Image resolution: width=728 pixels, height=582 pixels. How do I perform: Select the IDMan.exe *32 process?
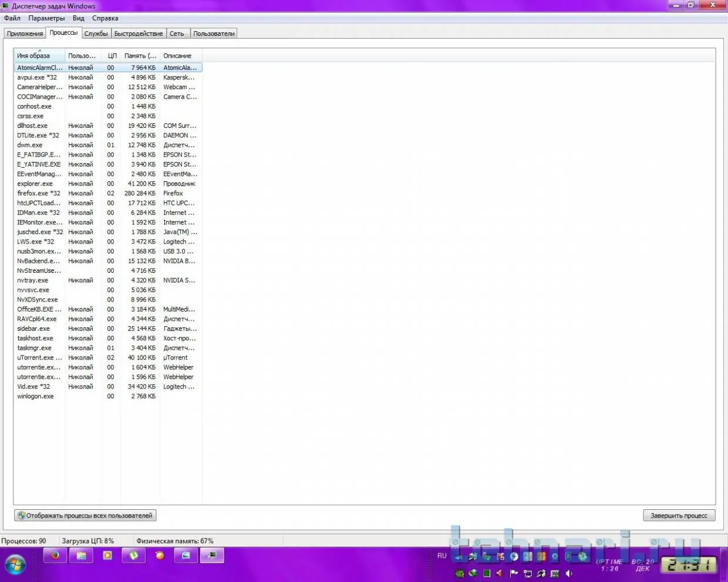click(x=108, y=212)
